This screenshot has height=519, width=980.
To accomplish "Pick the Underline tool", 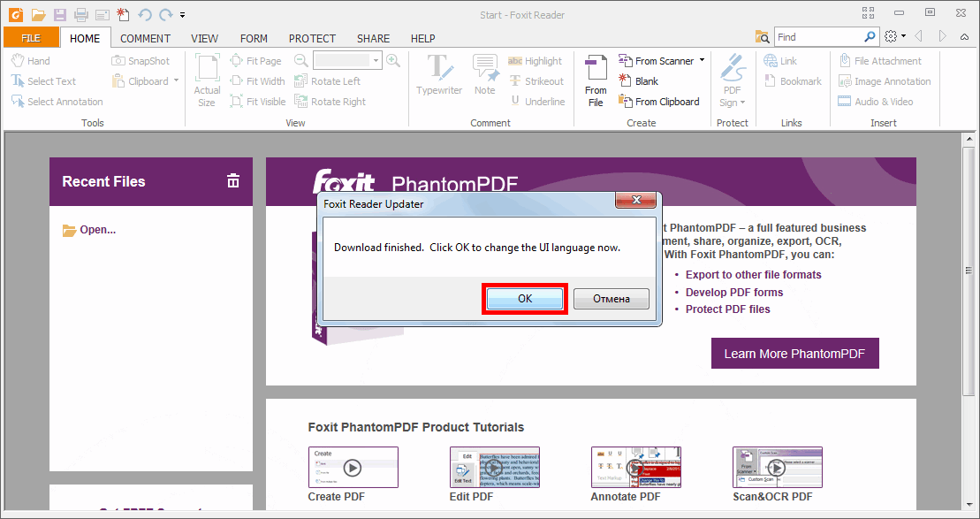I will tap(537, 102).
